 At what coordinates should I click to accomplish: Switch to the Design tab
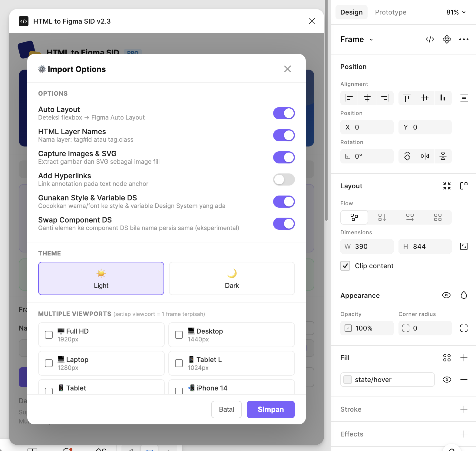pos(352,12)
